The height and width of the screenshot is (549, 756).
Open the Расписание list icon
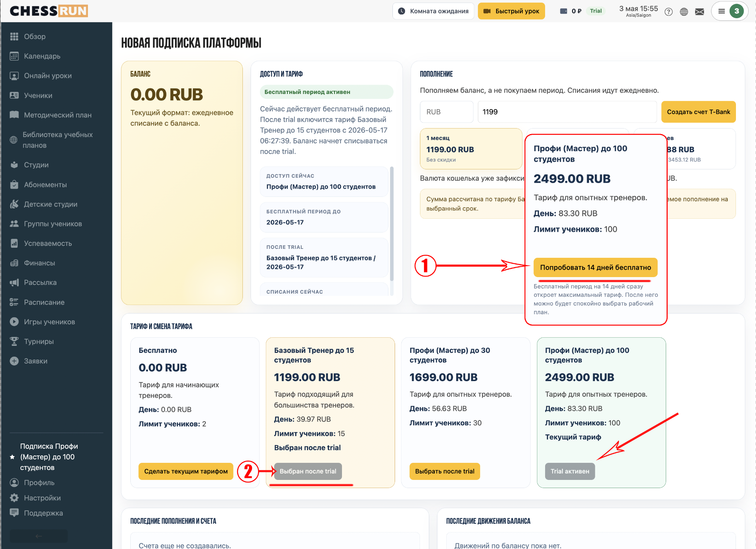coord(14,302)
